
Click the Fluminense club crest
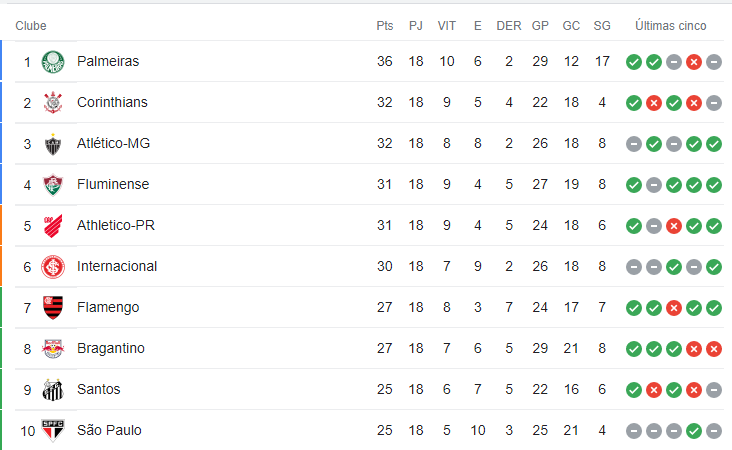(53, 185)
